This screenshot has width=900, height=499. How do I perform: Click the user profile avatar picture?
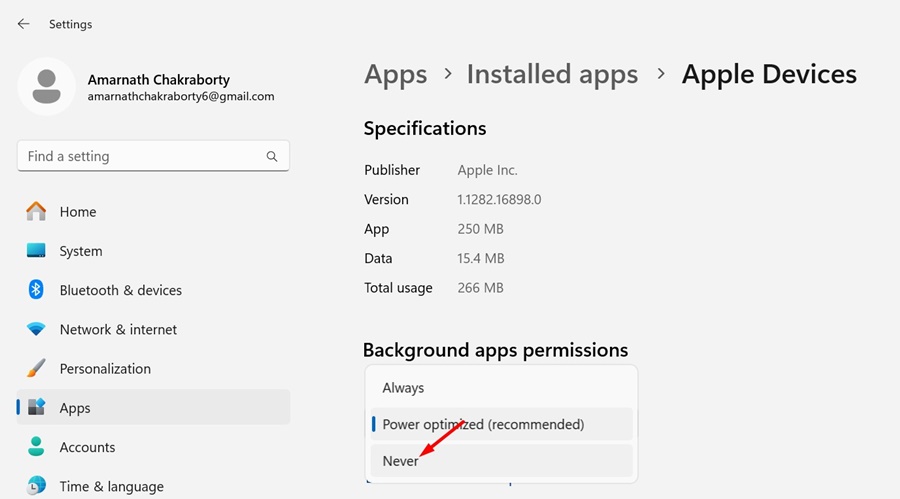(46, 87)
